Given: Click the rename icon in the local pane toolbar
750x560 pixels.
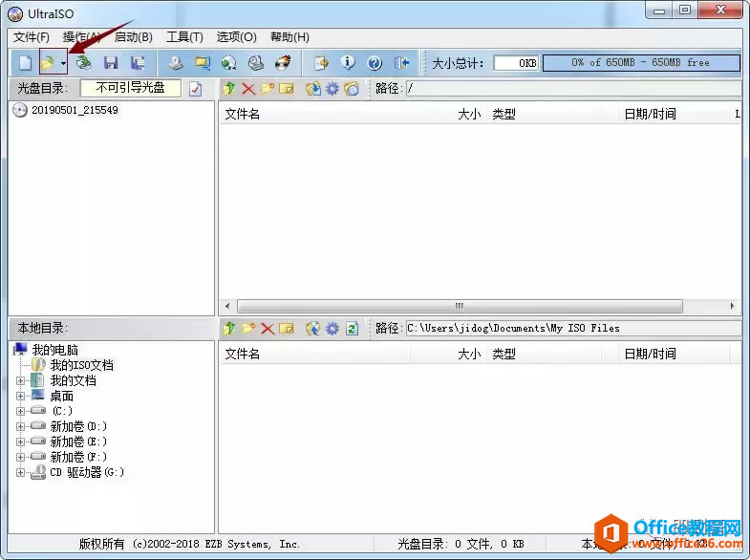Looking at the screenshot, I should click(x=286, y=328).
